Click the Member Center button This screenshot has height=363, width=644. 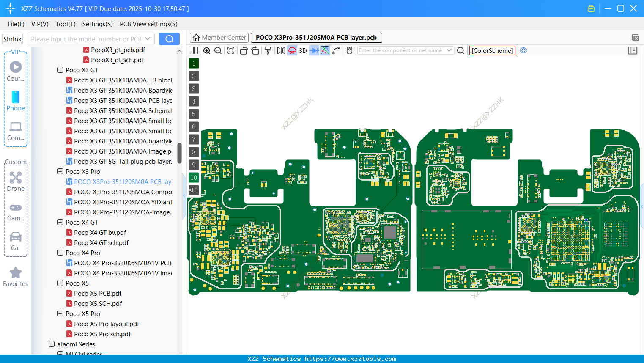tap(219, 37)
